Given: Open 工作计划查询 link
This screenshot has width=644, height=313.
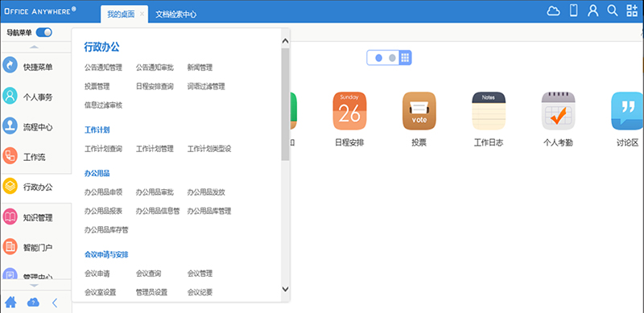Looking at the screenshot, I should click(x=104, y=149).
